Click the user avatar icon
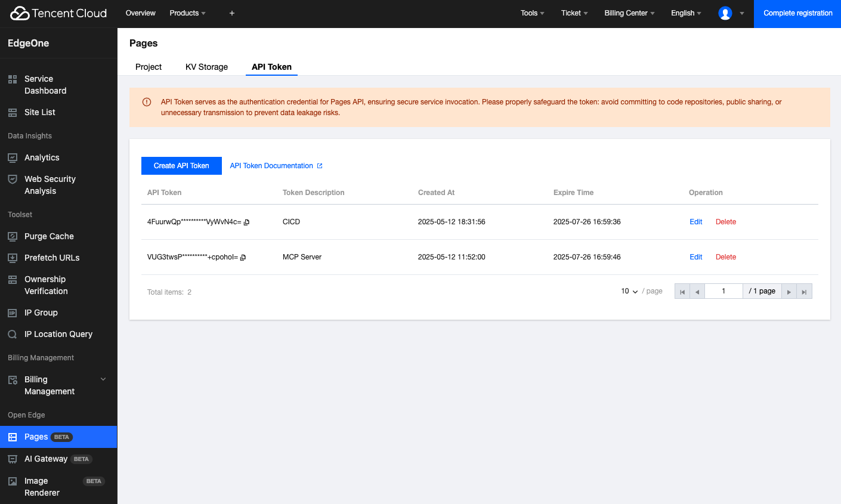 tap(725, 13)
